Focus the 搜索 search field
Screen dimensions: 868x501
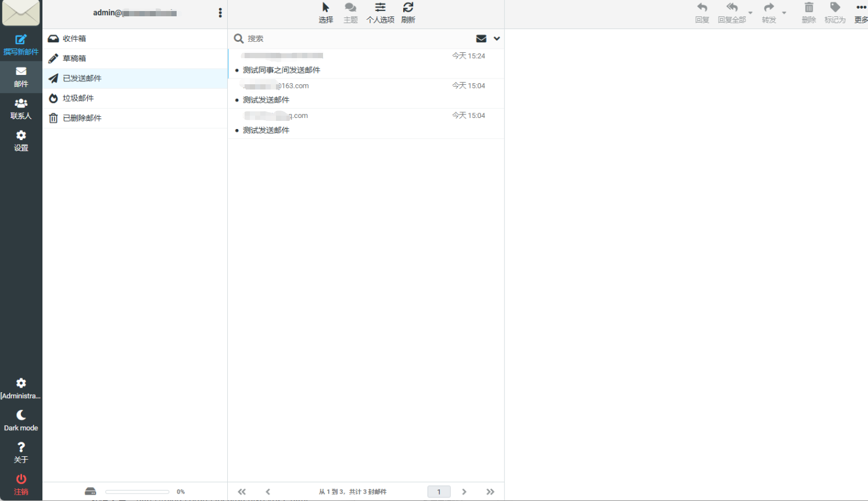tap(357, 38)
